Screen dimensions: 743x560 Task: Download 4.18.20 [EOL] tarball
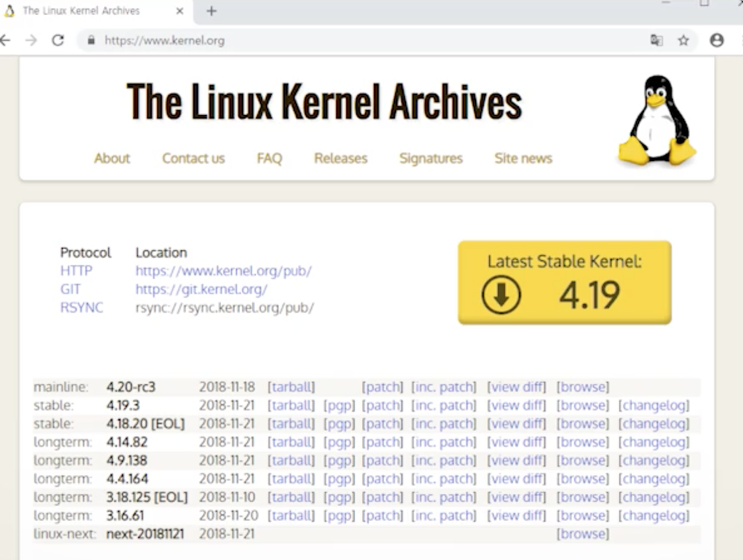point(291,423)
